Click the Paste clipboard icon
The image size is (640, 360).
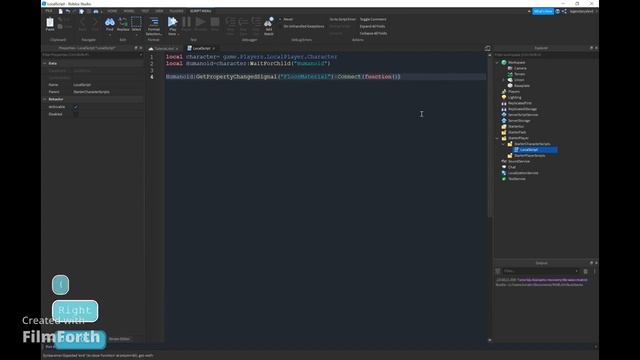[50, 22]
